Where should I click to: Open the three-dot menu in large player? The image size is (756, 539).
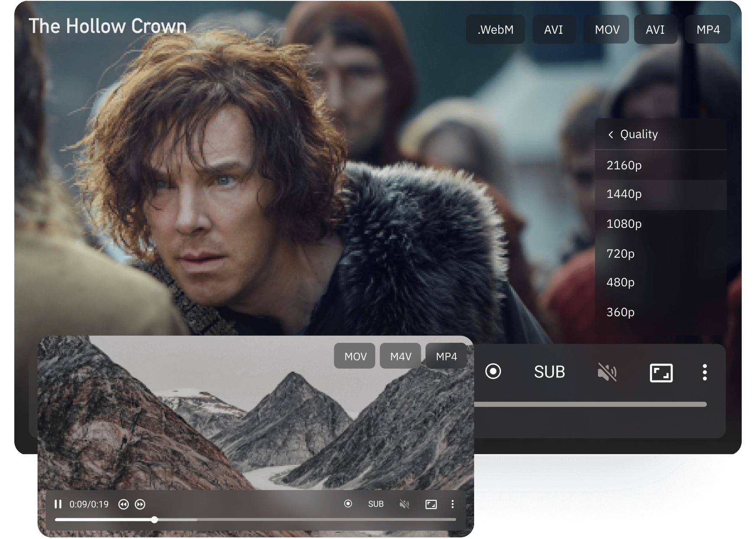click(705, 372)
